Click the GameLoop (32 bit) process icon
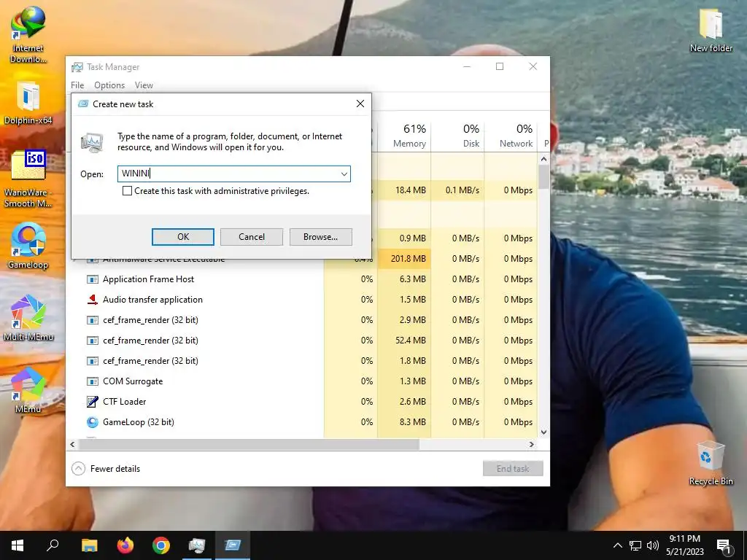The height and width of the screenshot is (560, 747). point(93,422)
